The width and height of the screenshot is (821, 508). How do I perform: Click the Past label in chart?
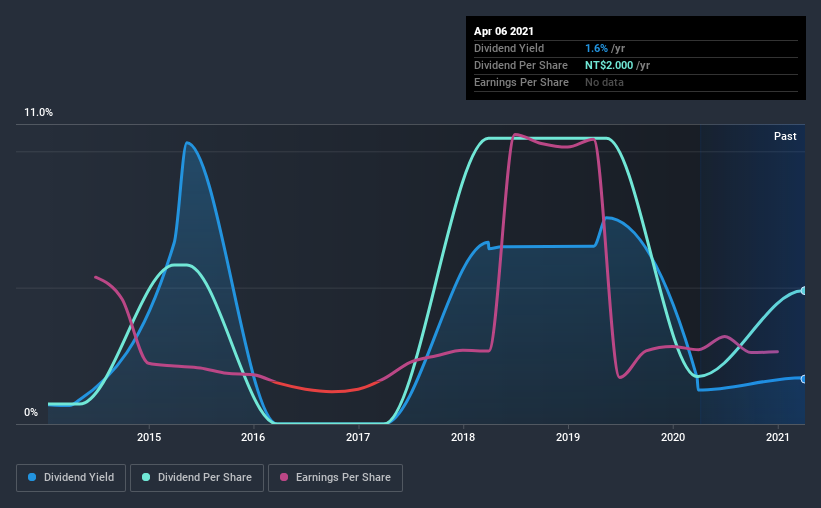785,136
